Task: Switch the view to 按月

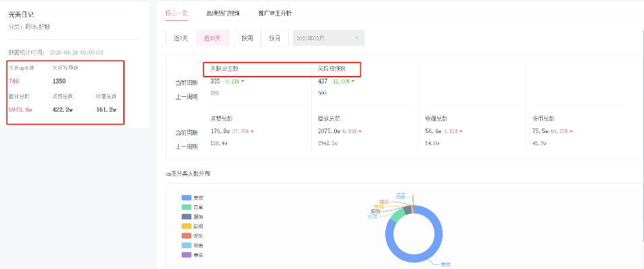Action: 275,38
